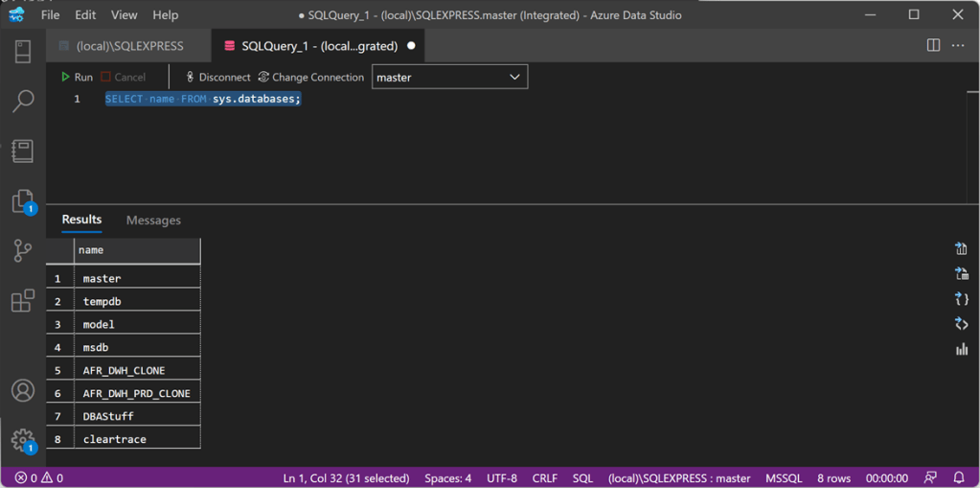The height and width of the screenshot is (488, 980).
Task: Open the Connections view in activity bar
Action: pos(23,51)
